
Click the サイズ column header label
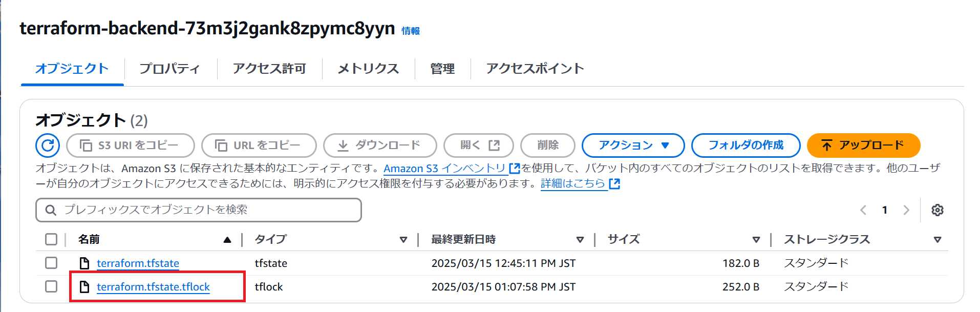pyautogui.click(x=624, y=239)
